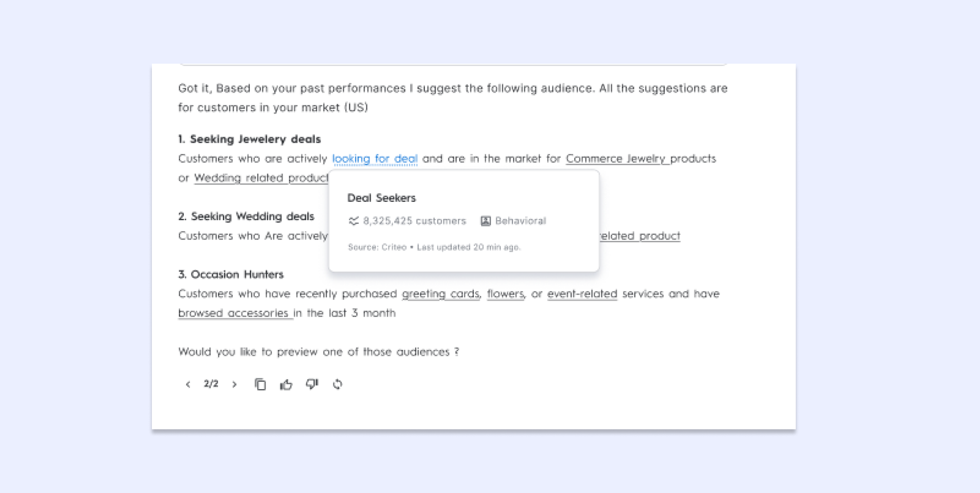Viewport: 980px width, 493px height.
Task: Open the 'Wedding related product' link
Action: point(261,178)
